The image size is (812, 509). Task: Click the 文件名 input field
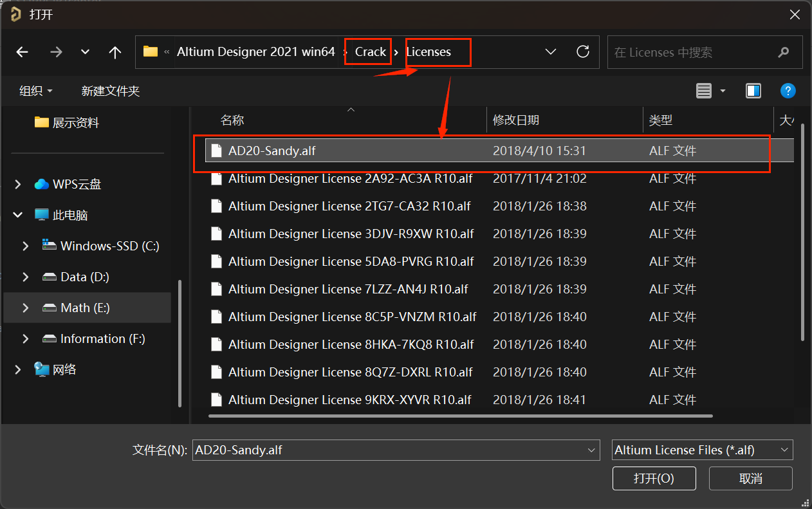[x=396, y=450]
